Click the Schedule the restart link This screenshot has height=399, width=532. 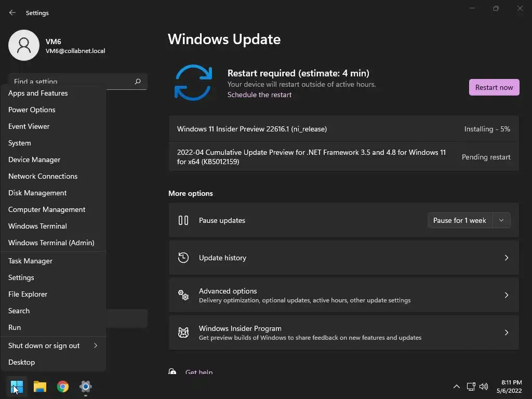pyautogui.click(x=259, y=95)
